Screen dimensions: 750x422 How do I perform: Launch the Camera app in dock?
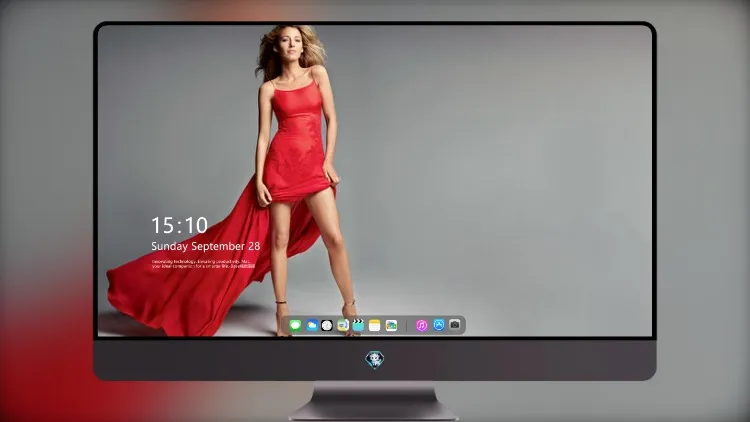(455, 325)
